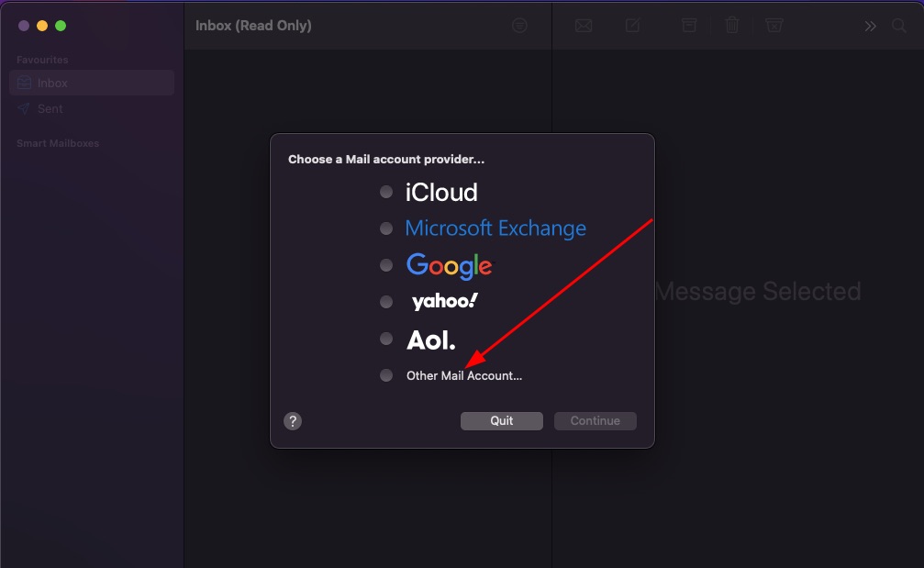924x568 pixels.
Task: Click the filter messages icon
Action: point(519,26)
